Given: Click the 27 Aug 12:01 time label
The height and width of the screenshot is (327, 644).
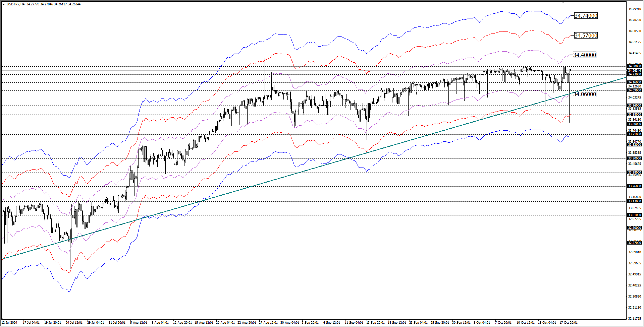Looking at the screenshot, I should point(268,323).
